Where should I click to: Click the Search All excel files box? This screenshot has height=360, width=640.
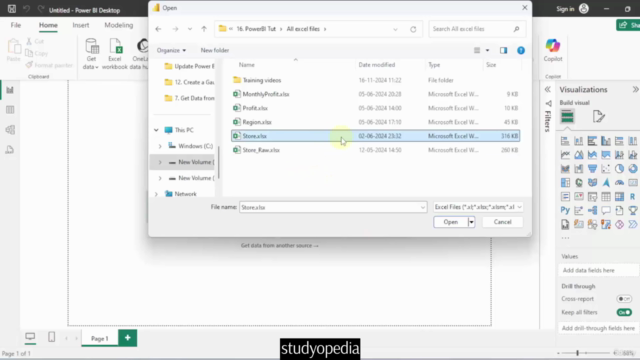pos(477,29)
